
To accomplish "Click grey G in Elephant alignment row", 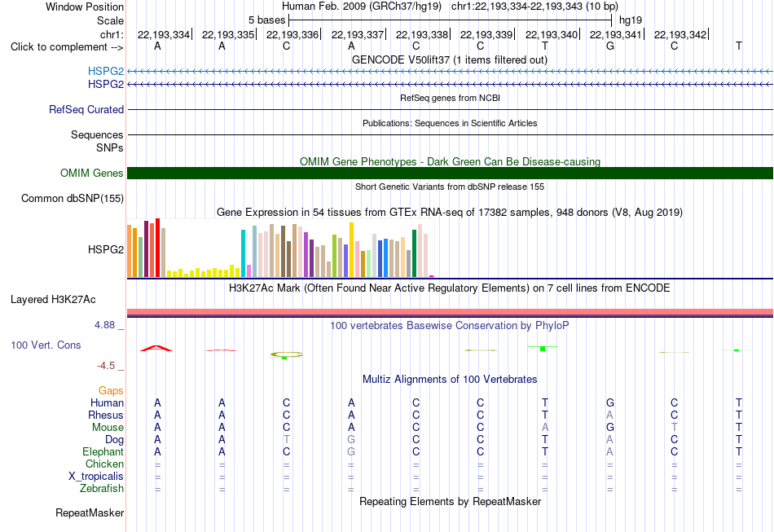I will [351, 451].
